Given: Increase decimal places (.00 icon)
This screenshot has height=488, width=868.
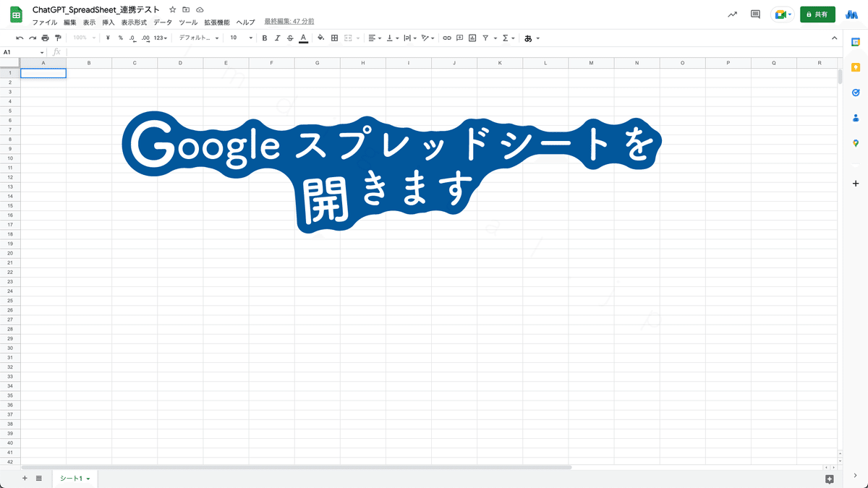Looking at the screenshot, I should point(145,38).
